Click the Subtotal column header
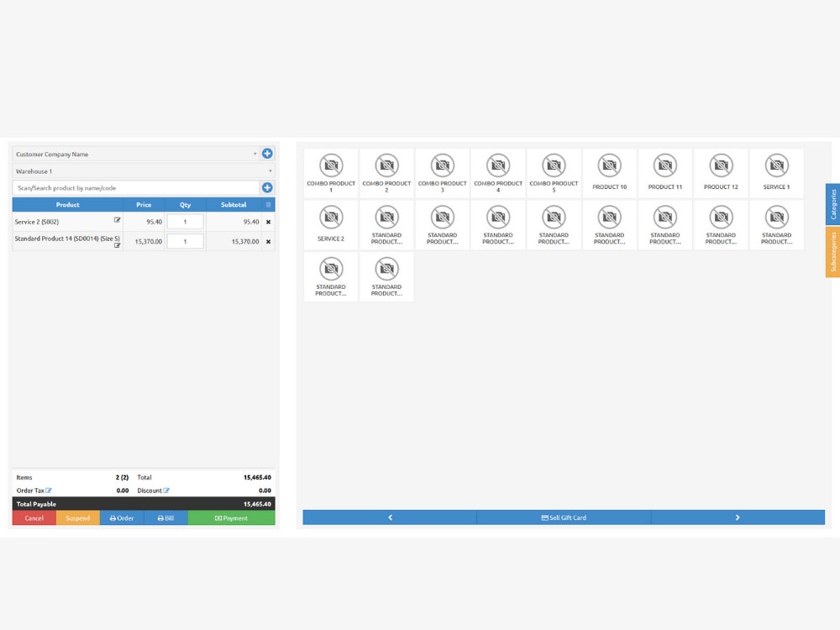The height and width of the screenshot is (630, 840). click(234, 205)
